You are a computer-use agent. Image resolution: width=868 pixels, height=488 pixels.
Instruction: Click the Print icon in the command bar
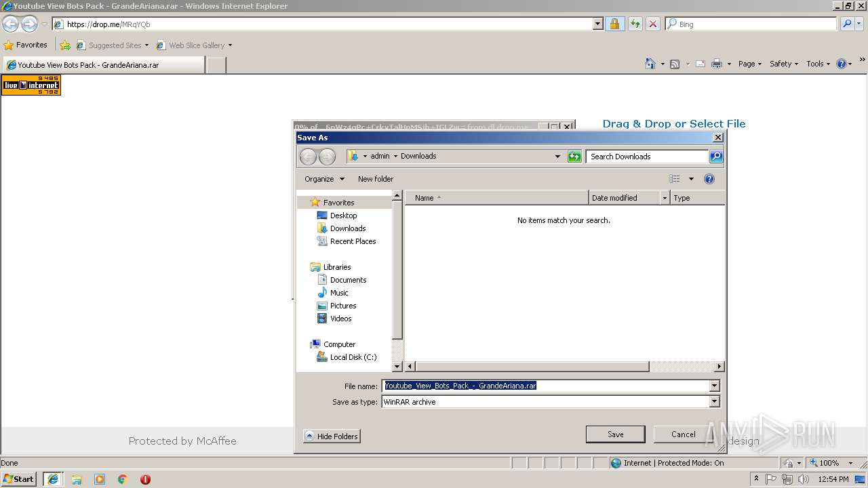717,64
